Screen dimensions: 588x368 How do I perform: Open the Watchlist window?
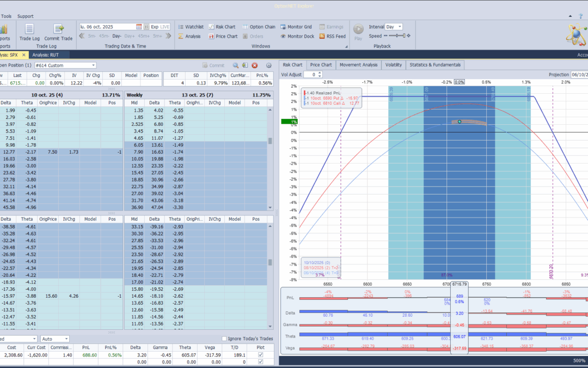click(x=190, y=27)
